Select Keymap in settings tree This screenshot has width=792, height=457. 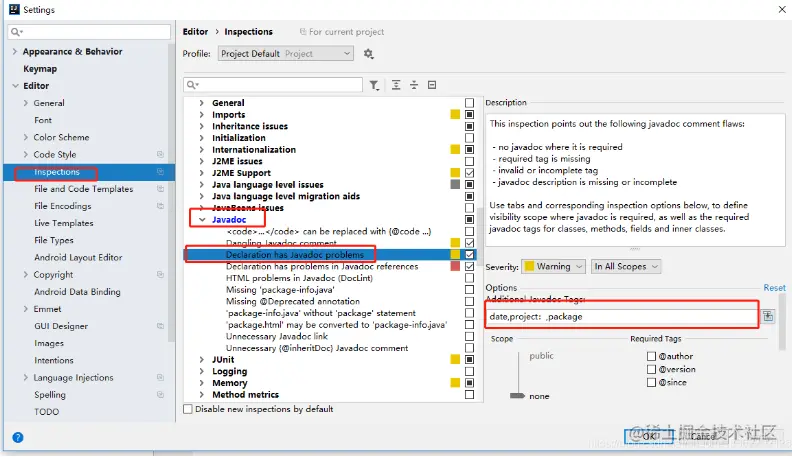pyautogui.click(x=40, y=69)
